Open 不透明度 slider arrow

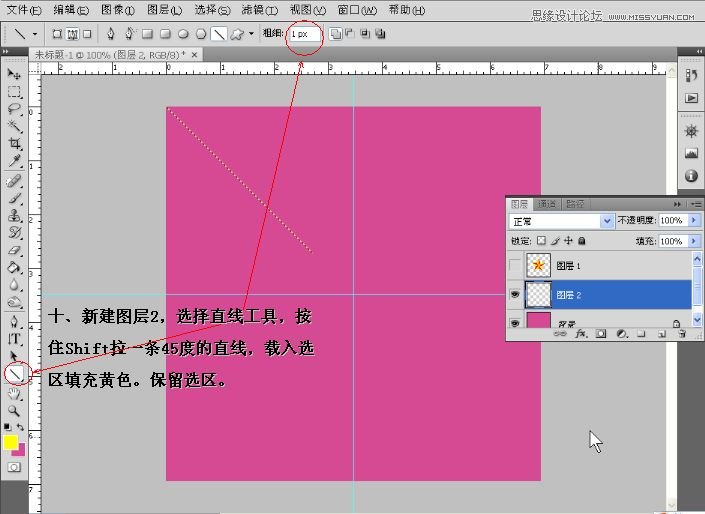point(694,220)
